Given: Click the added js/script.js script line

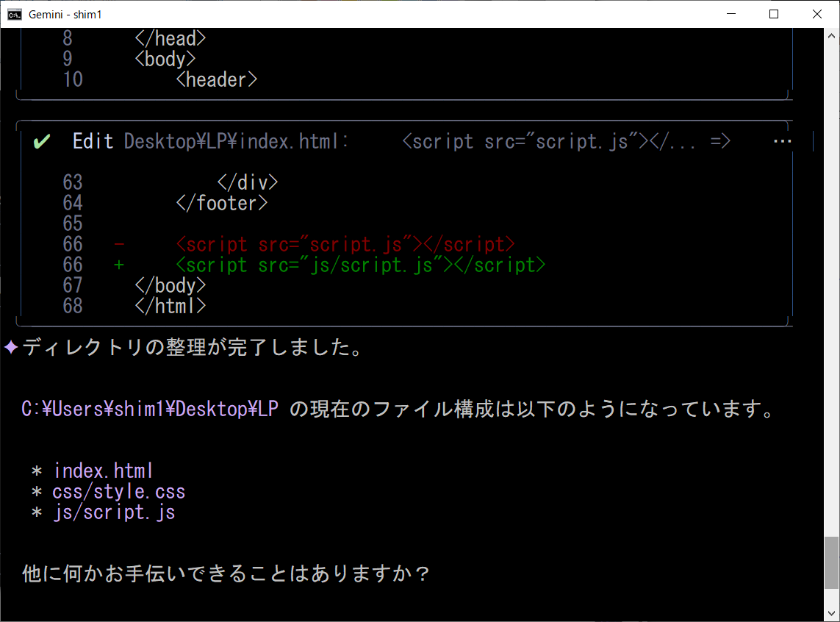Looking at the screenshot, I should tap(361, 265).
